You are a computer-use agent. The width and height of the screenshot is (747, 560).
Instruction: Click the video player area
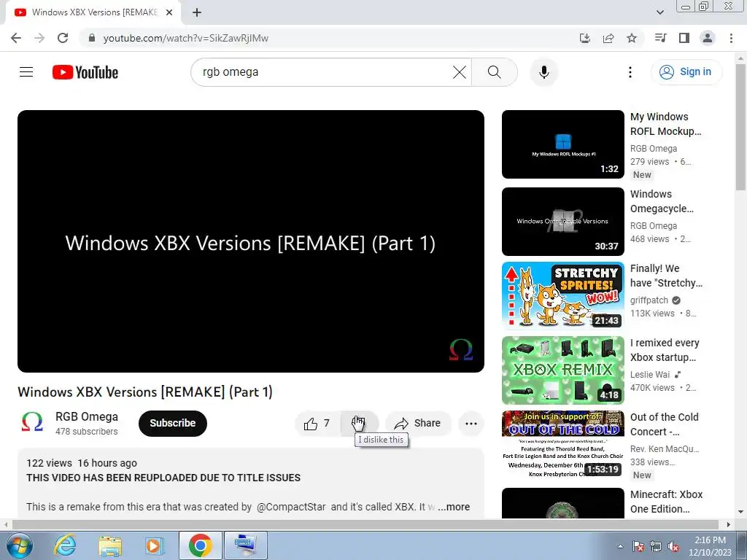251,241
